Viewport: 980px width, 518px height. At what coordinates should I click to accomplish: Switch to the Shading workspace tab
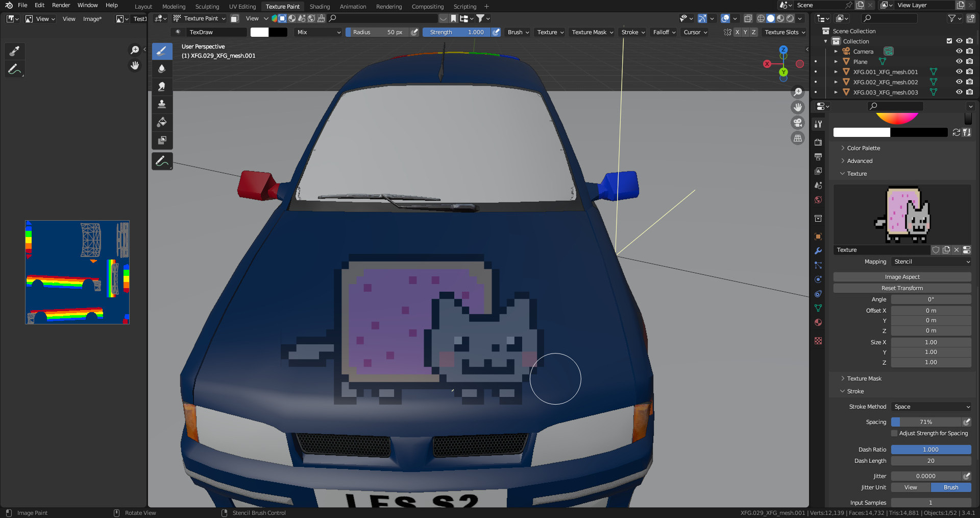[x=320, y=7]
